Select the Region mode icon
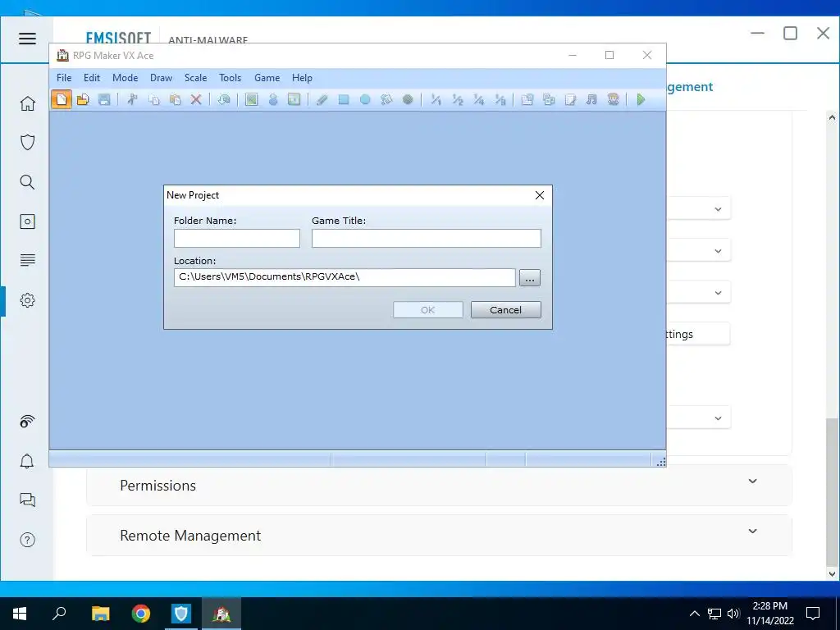This screenshot has width=840, height=630. pyautogui.click(x=294, y=99)
